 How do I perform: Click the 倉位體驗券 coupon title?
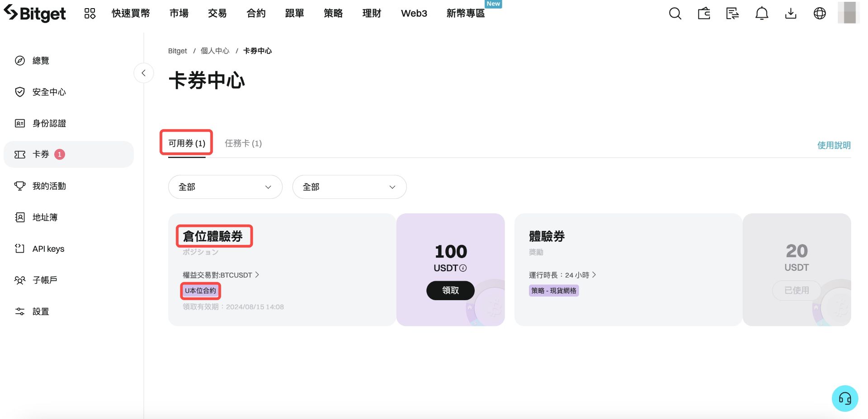(212, 236)
